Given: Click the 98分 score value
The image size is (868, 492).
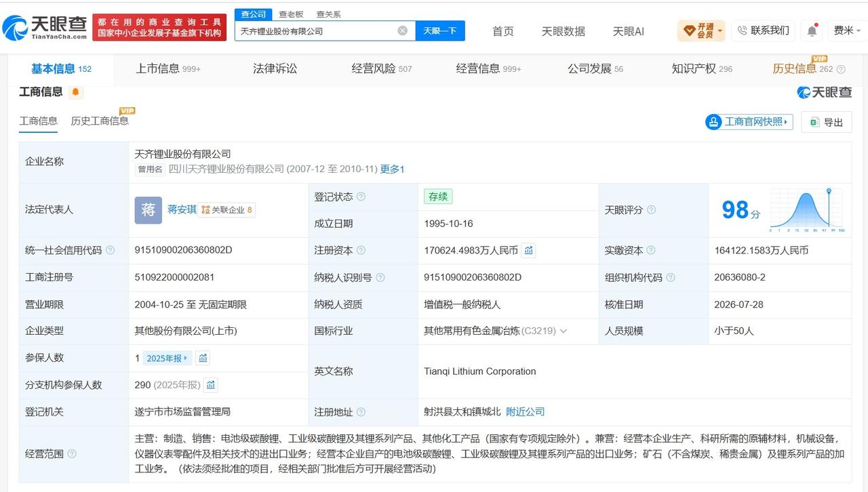Looking at the screenshot, I should (x=741, y=210).
